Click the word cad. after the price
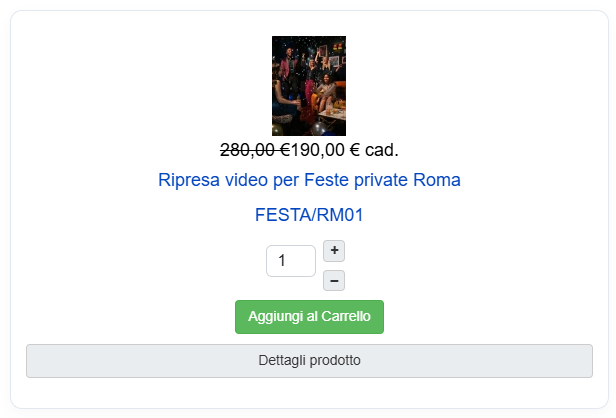This screenshot has width=616, height=418. 381,150
